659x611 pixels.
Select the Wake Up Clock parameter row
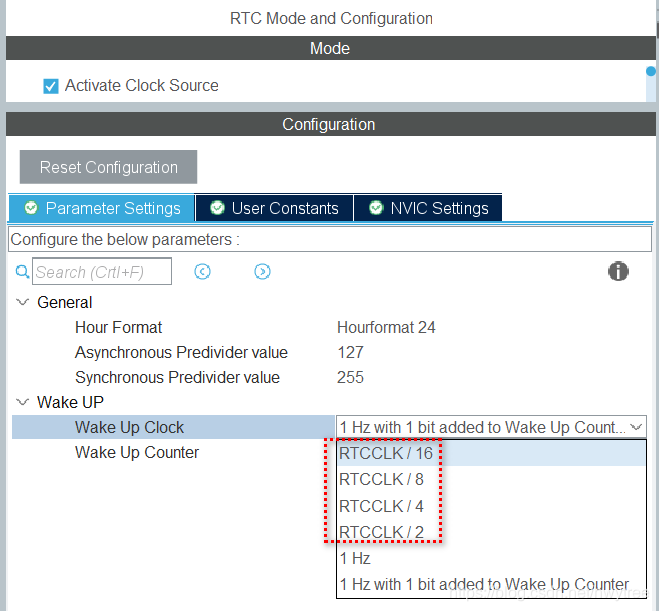coord(173,427)
